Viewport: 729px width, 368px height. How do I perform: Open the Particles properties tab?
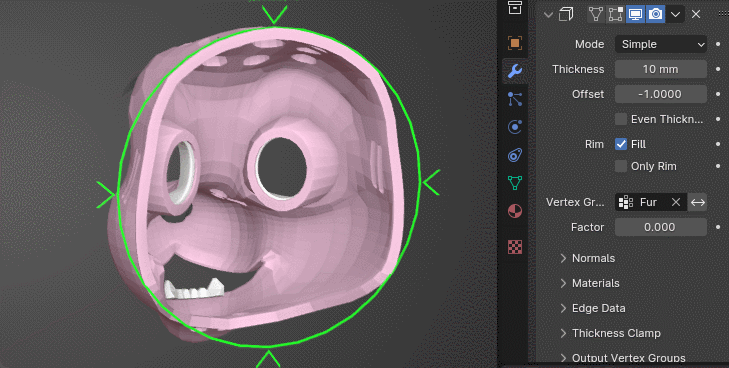point(515,99)
